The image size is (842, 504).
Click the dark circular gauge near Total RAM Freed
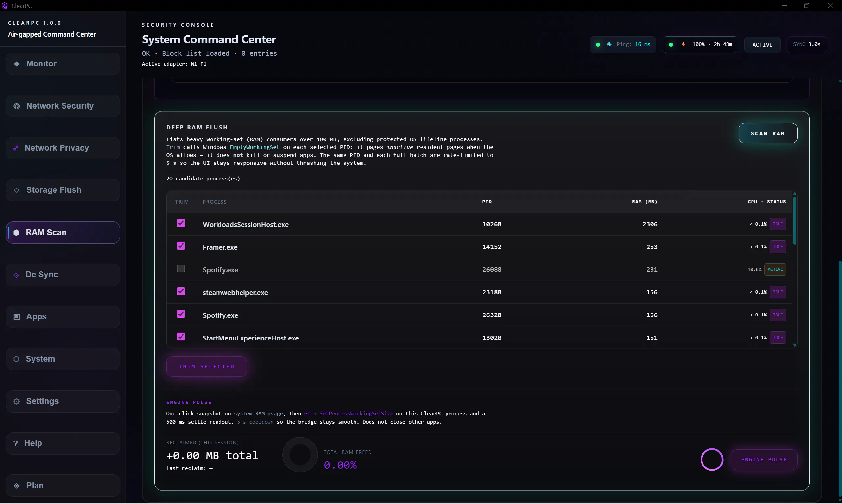click(x=300, y=455)
